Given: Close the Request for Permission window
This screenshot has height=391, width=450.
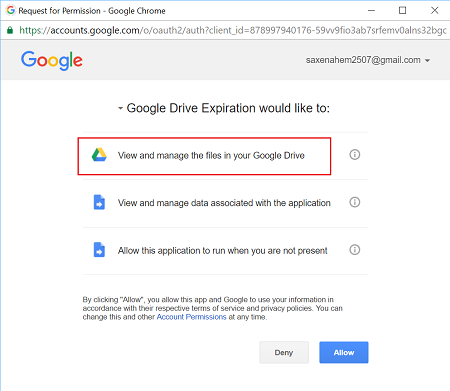Looking at the screenshot, I should point(434,10).
